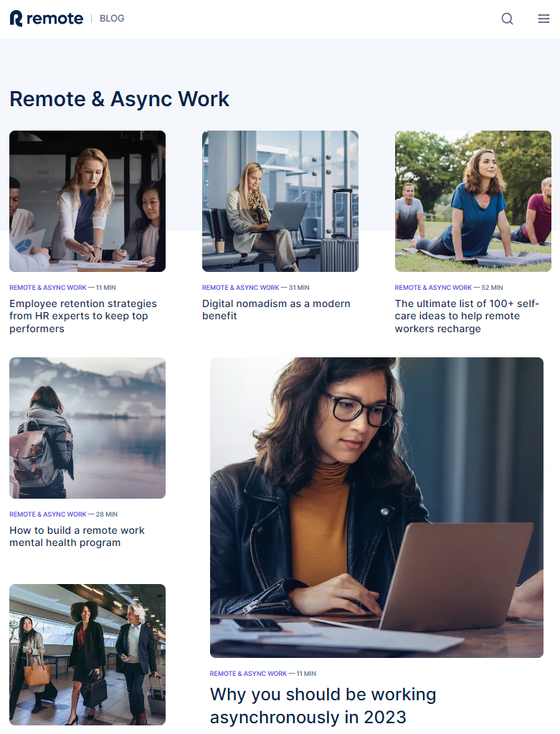The height and width of the screenshot is (734, 560).
Task: Click the thumbnail of woman with laptop and suitcase
Action: [x=280, y=201]
